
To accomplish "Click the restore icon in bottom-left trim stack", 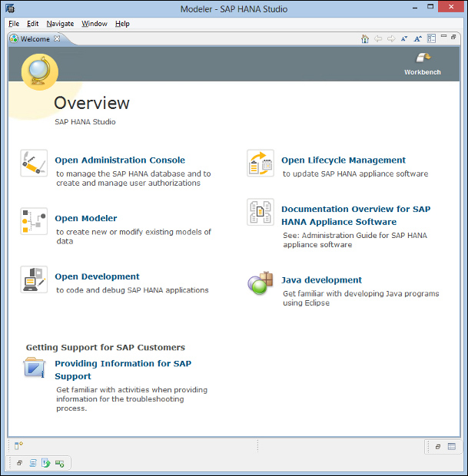I will (x=19, y=463).
